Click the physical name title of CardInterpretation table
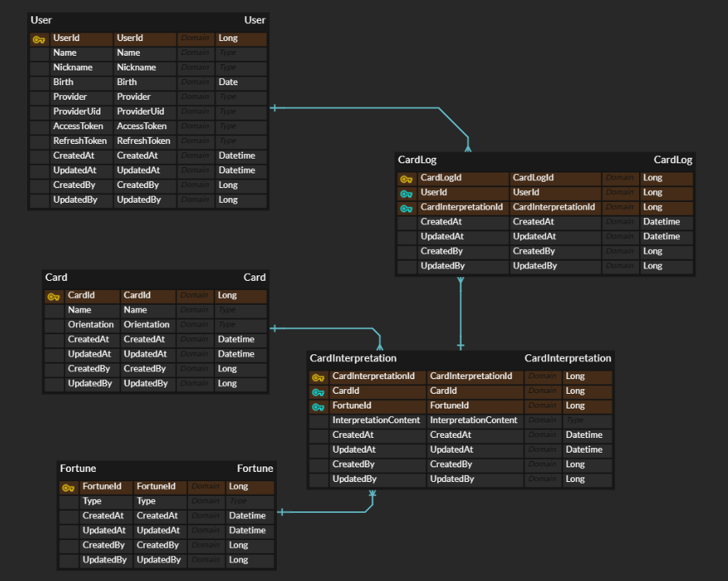The image size is (728, 581). coord(567,358)
